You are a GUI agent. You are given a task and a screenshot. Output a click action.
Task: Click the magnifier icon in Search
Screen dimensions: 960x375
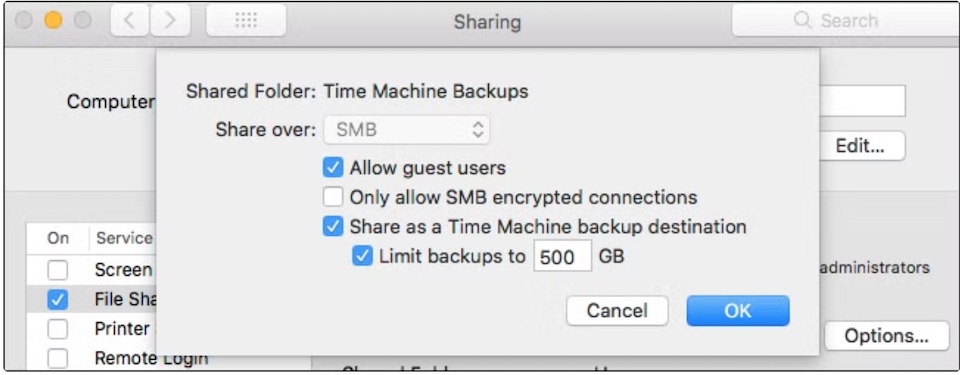pyautogui.click(x=802, y=21)
